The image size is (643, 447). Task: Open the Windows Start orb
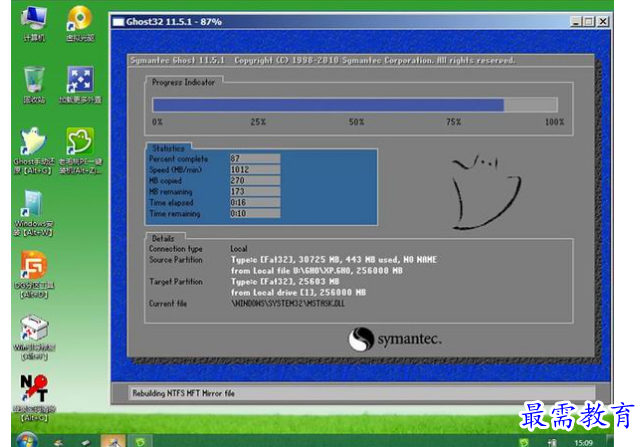click(x=27, y=440)
